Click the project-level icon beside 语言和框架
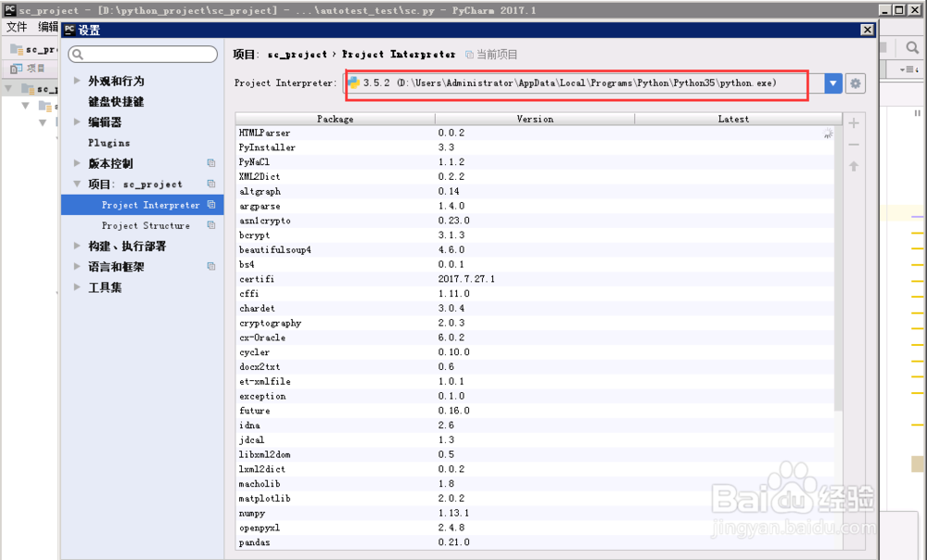The width and height of the screenshot is (927, 560). click(x=211, y=267)
